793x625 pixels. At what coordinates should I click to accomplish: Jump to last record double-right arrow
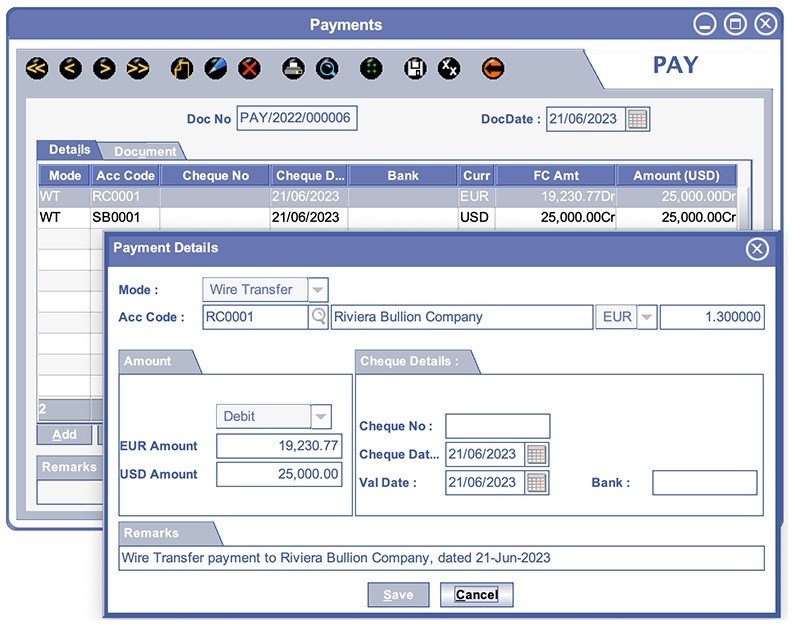tap(138, 68)
